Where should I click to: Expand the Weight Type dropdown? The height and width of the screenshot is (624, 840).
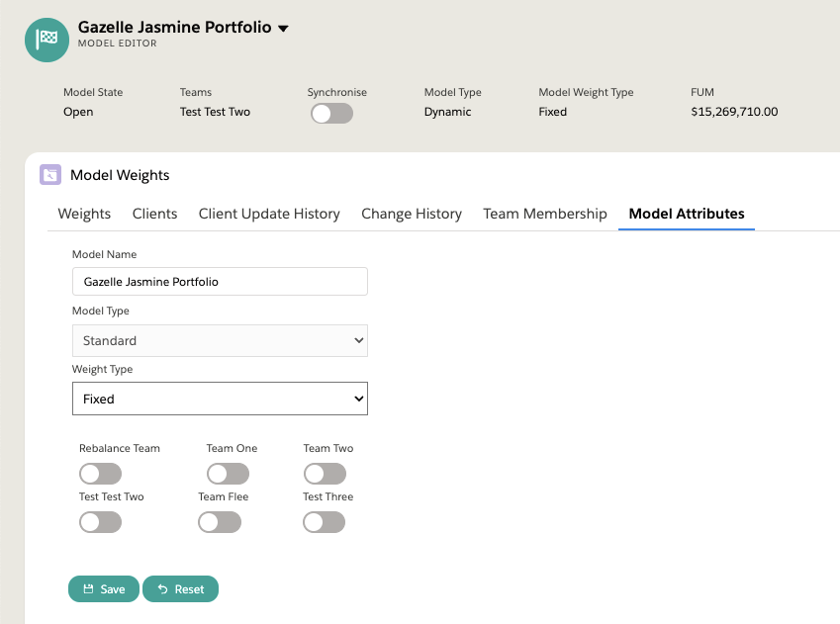click(x=220, y=399)
